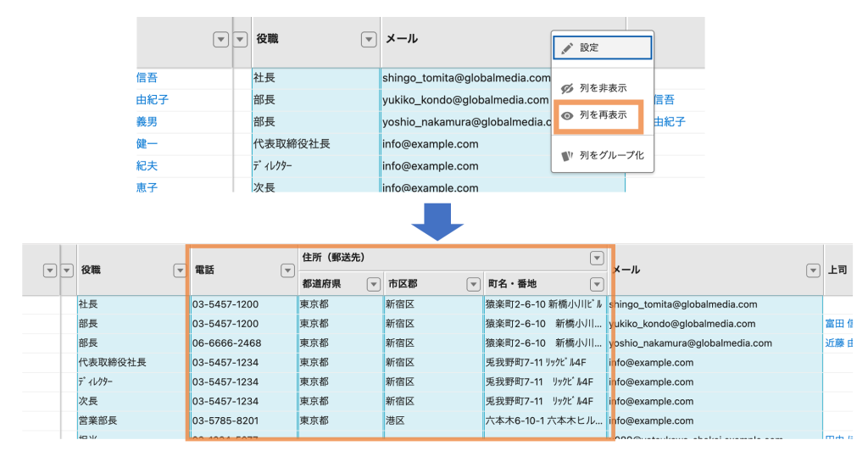Open the 住所（郵送先）group header dropdown
Screen dimensions: 868x451
pyautogui.click(x=597, y=258)
